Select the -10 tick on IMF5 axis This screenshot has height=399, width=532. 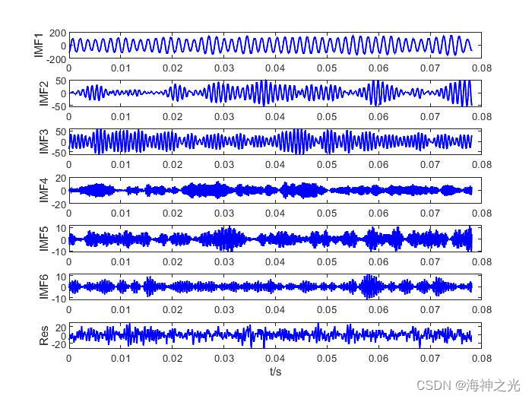pyautogui.click(x=59, y=252)
